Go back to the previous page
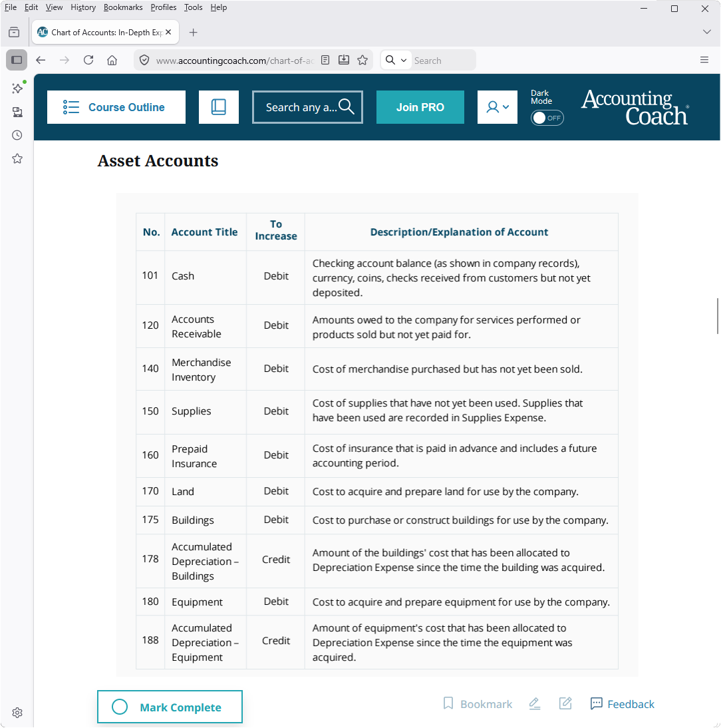 [41, 60]
